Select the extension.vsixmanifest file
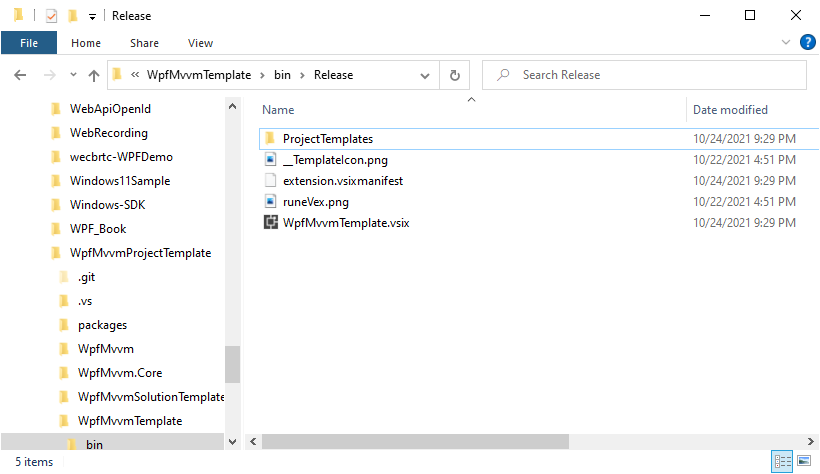This screenshot has height=474, width=820. [x=343, y=180]
